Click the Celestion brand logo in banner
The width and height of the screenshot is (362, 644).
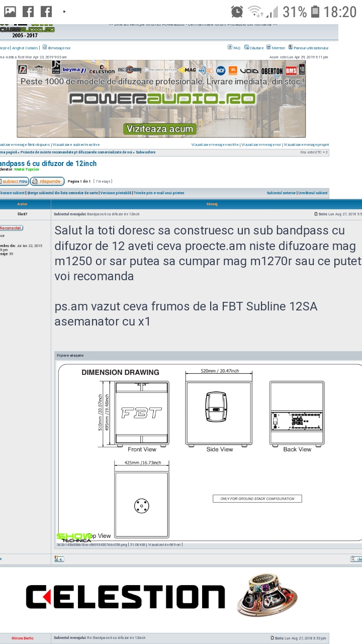tap(102, 70)
